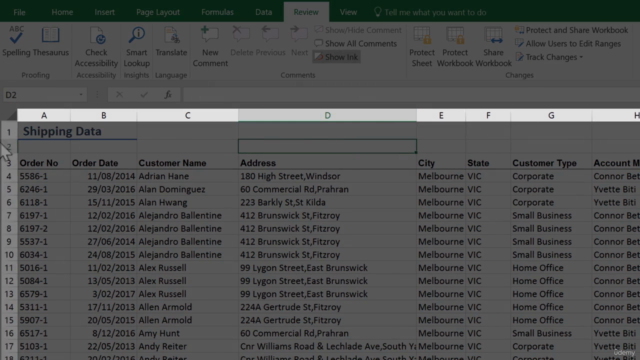
Task: Launch the Translate tool
Action: [x=171, y=42]
